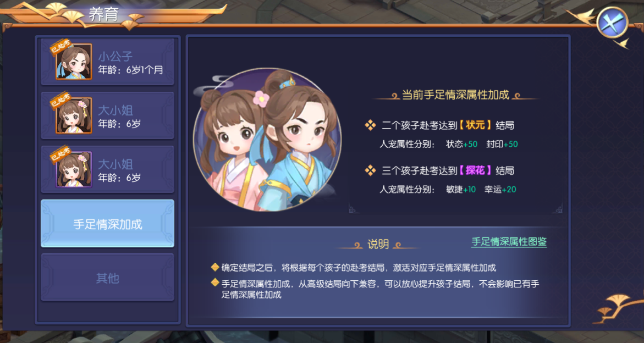This screenshot has width=644, height=343.
Task: Open the 手足情深属性图鉴 link
Action: 509,242
